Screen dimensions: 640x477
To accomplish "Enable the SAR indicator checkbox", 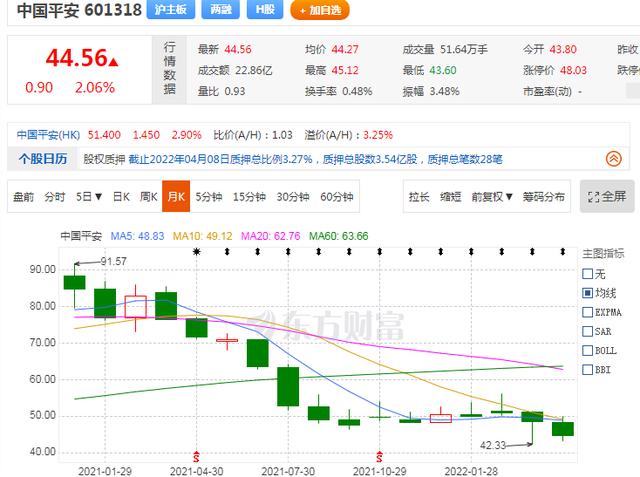I will point(587,331).
